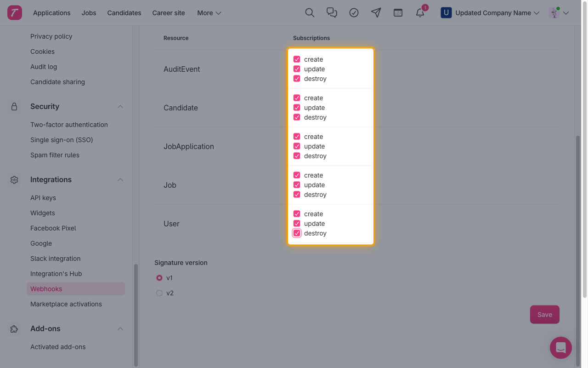Open the notifications bell icon

click(x=420, y=13)
